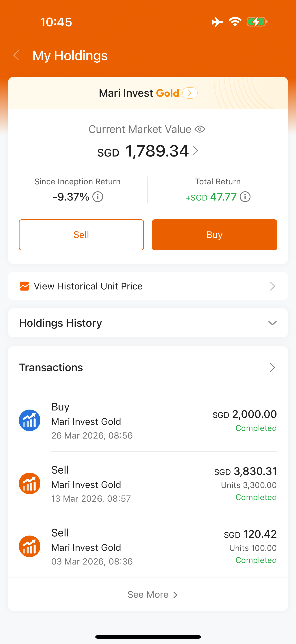Open Total Return info icon

coord(245,197)
